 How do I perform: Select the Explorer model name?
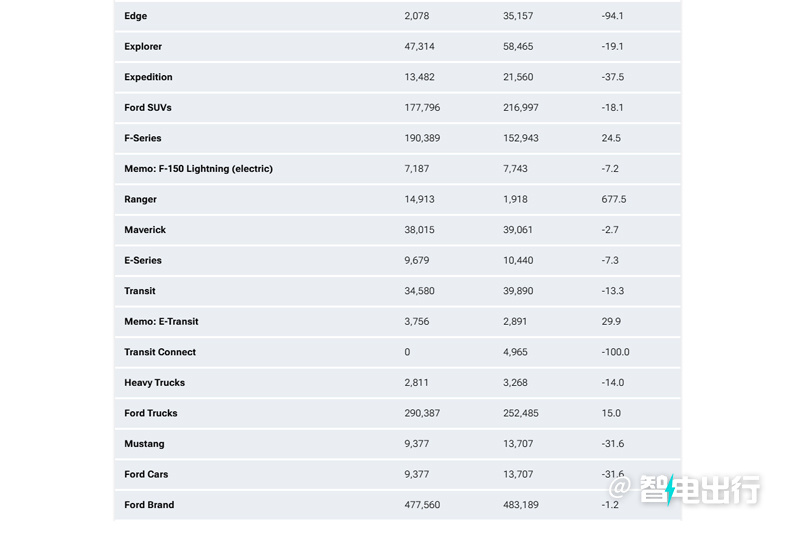tap(143, 46)
